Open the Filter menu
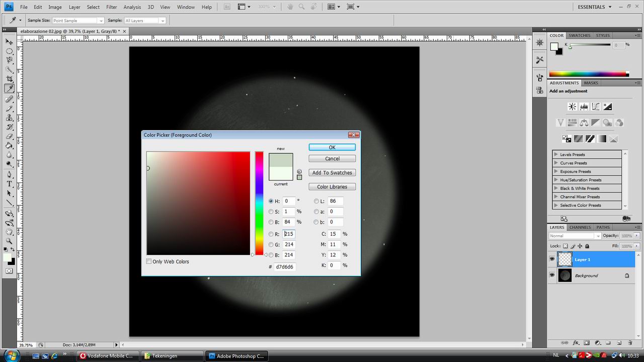This screenshot has width=644, height=362. click(112, 7)
